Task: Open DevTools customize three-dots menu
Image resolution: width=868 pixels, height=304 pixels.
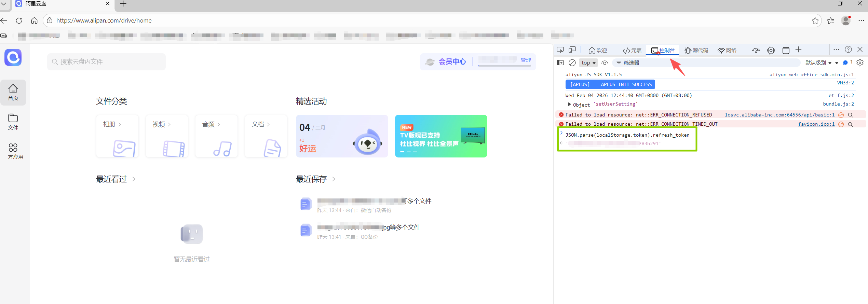Action: pyautogui.click(x=836, y=50)
